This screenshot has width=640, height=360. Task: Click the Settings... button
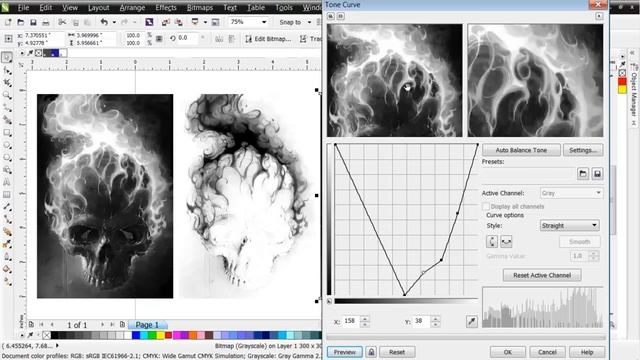[x=583, y=150]
